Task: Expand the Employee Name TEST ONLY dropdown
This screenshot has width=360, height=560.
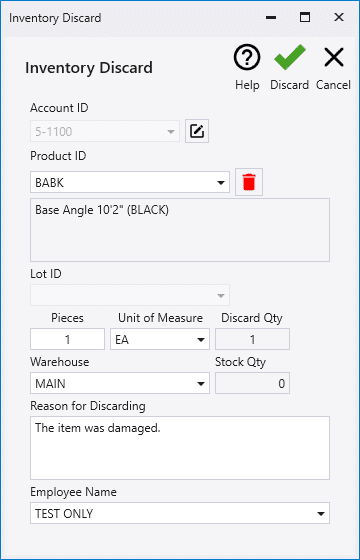Action: pyautogui.click(x=180, y=513)
